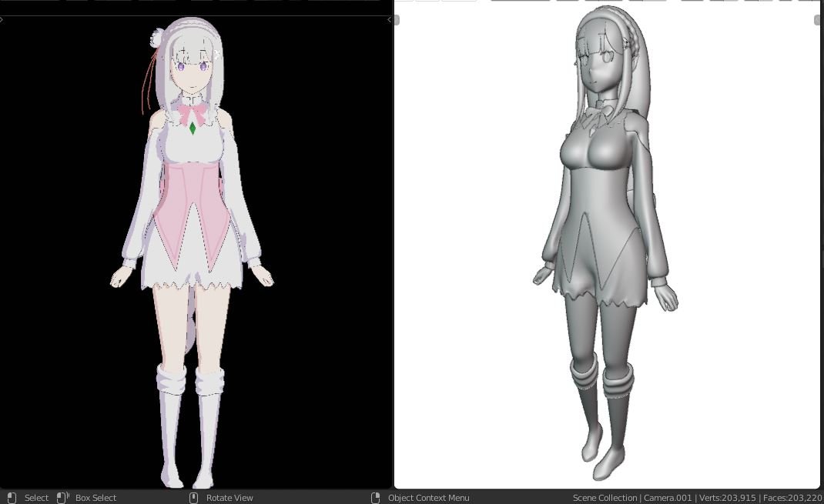Click the 'Box Select' status bar label
Image resolution: width=824 pixels, height=504 pixels.
coord(95,498)
